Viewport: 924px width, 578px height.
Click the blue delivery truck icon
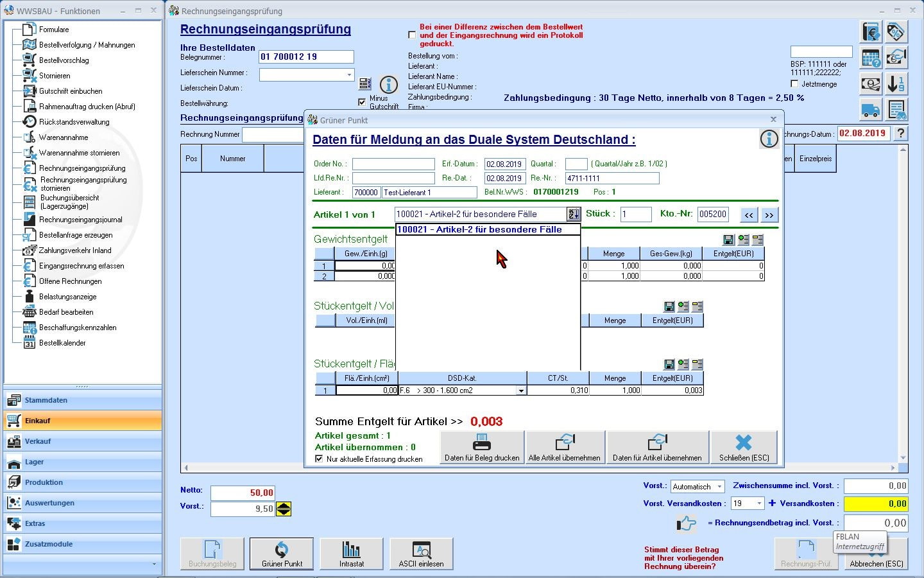(871, 109)
